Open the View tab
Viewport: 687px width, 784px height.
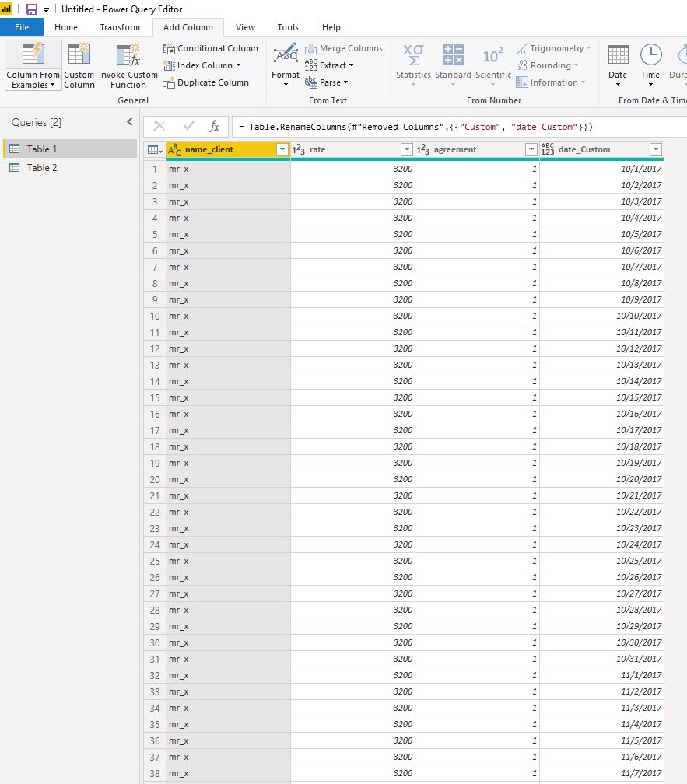tap(245, 27)
